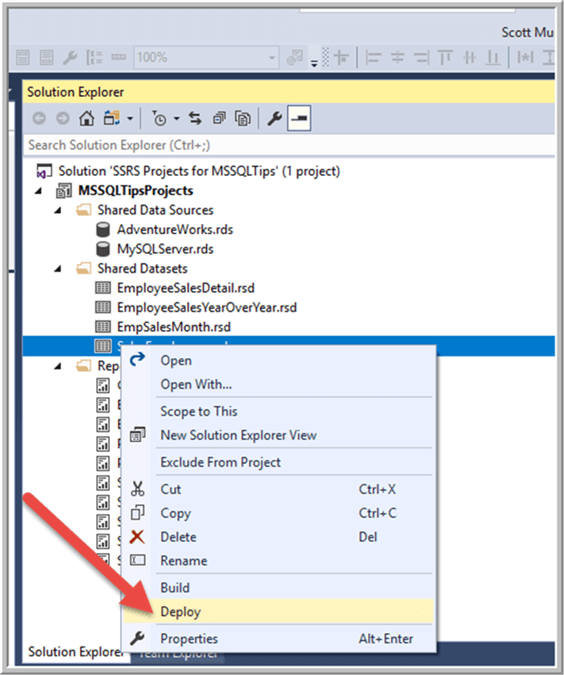Screen dimensions: 564x675
Task: Choose Scope to This in context menu
Action: pos(279,411)
